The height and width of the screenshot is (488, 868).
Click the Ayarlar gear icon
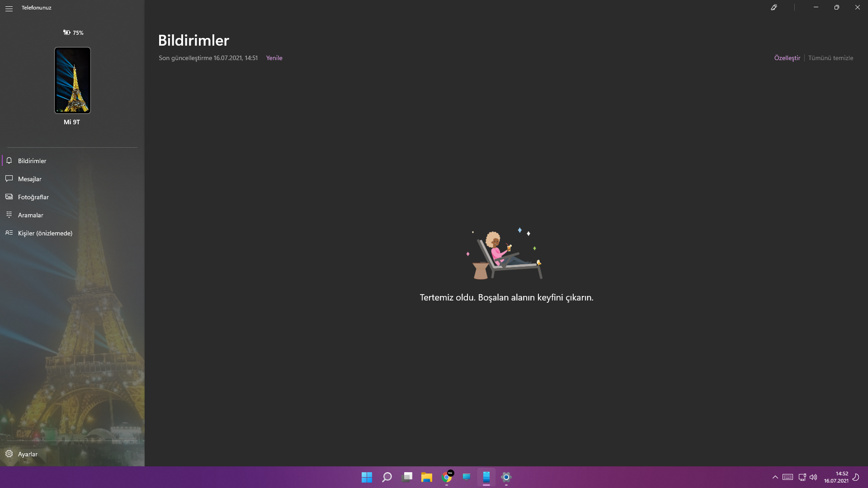9,454
